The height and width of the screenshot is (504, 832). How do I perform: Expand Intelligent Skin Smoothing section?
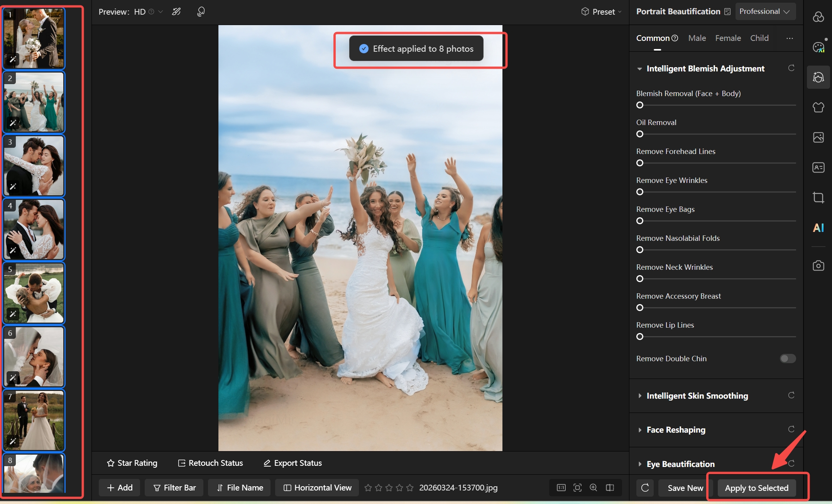point(697,396)
